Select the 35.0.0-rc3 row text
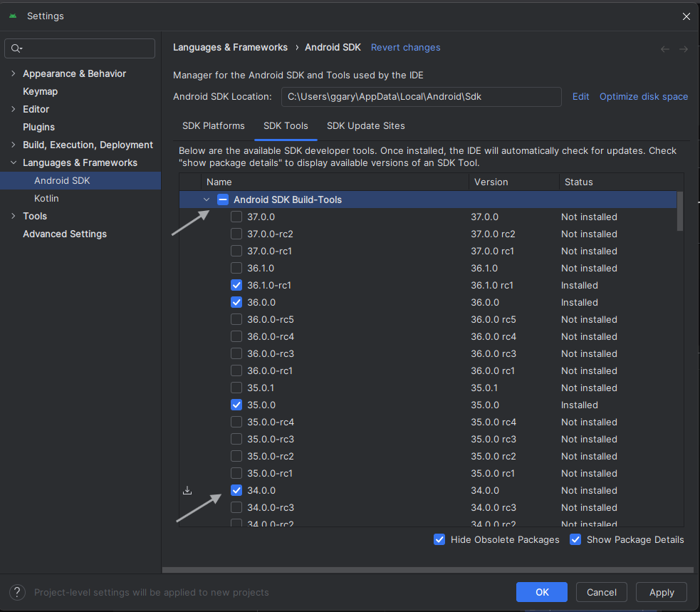Screen dimensions: 700x612 pos(271,439)
